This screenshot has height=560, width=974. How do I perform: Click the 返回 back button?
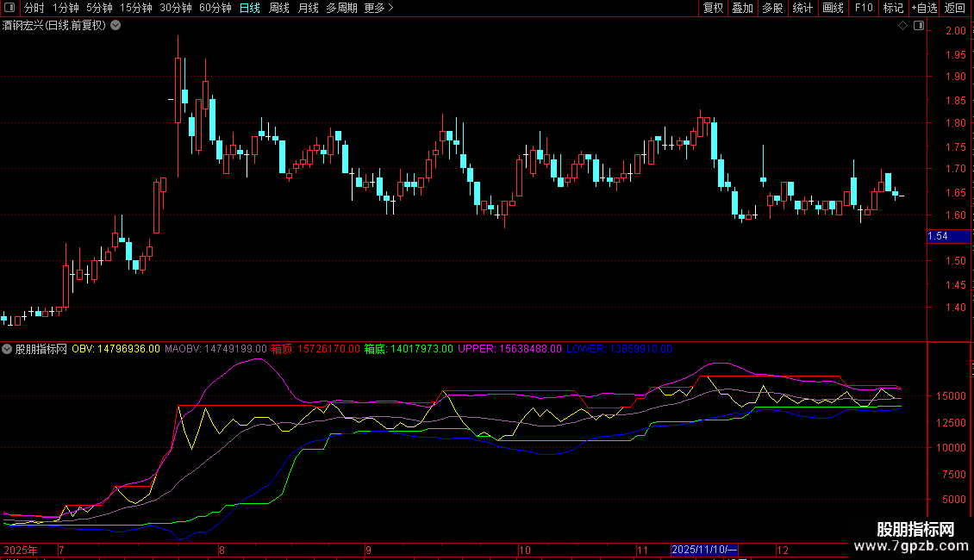pos(955,8)
